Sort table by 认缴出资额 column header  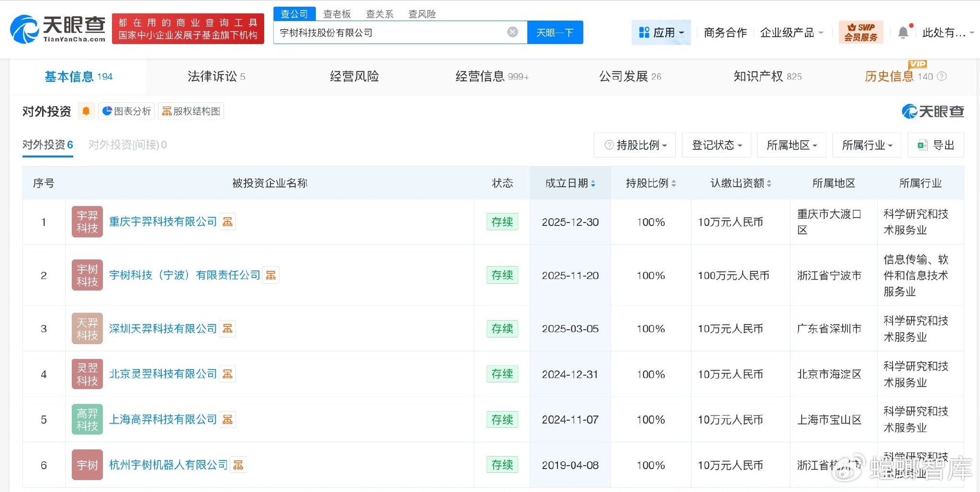click(x=740, y=183)
